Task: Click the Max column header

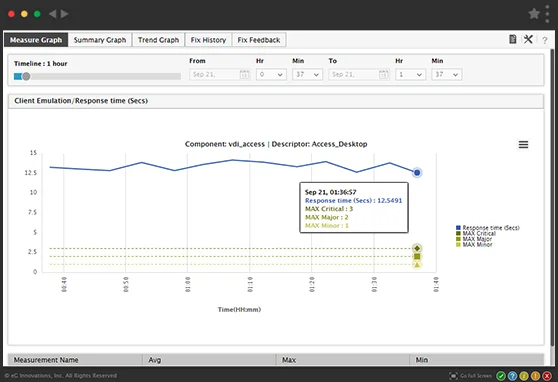Action: 343,360
